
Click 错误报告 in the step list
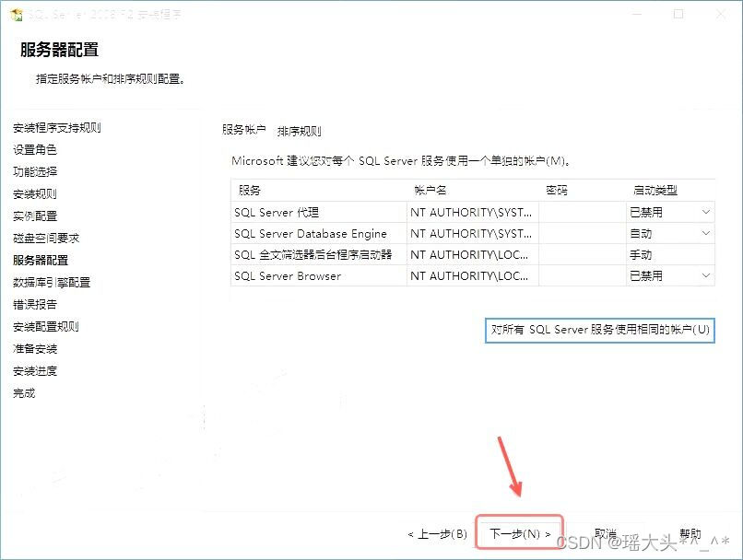pos(35,304)
